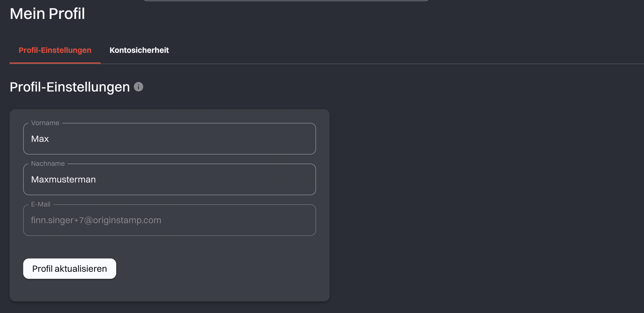Click the red underline of the active tab
Viewport: 644px width, 313px height.
[x=55, y=63]
